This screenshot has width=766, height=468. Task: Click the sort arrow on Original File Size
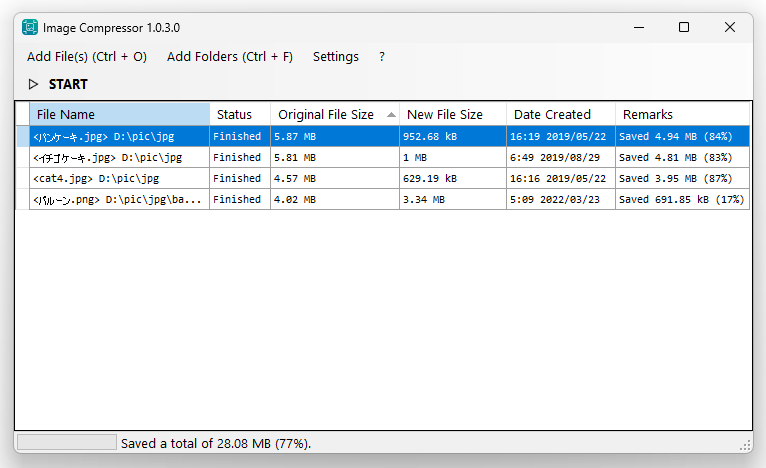coord(391,115)
